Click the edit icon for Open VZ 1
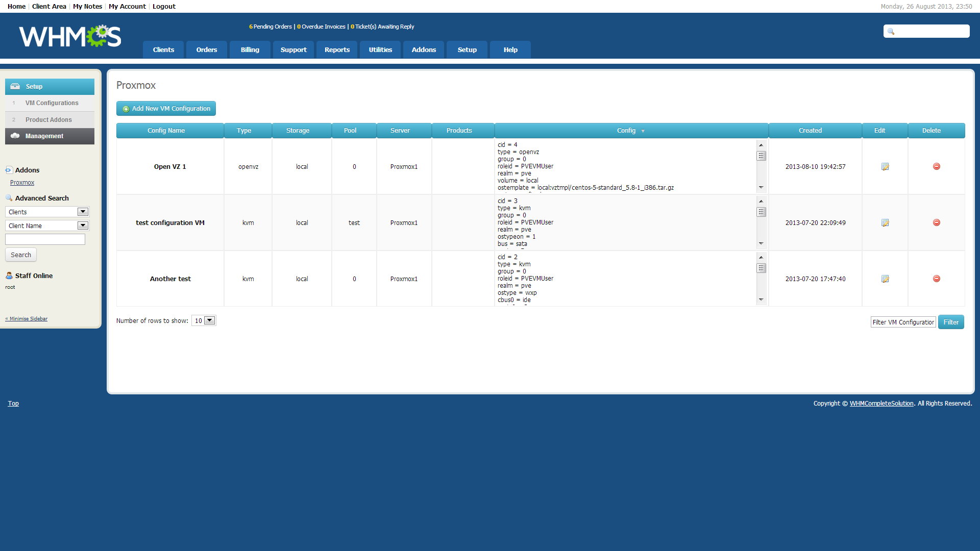This screenshot has height=551, width=980. click(885, 167)
